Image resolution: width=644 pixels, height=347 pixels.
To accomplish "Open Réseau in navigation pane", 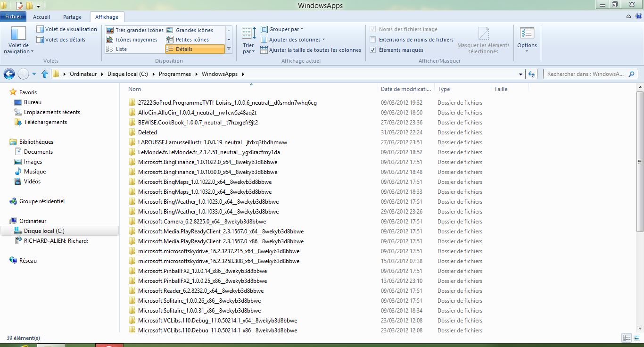I will click(x=23, y=261).
